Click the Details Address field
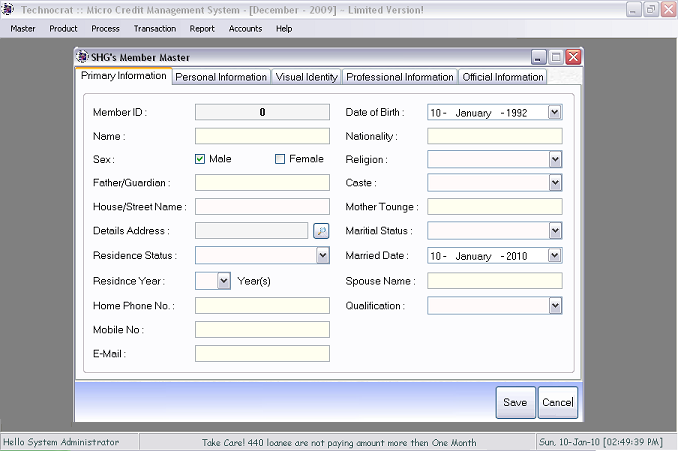 click(x=252, y=231)
